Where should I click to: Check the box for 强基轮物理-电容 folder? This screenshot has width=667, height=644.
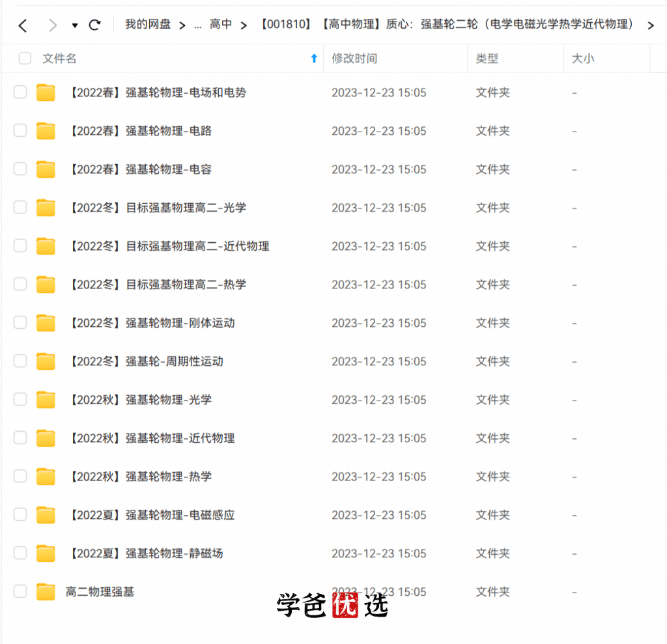[20, 169]
